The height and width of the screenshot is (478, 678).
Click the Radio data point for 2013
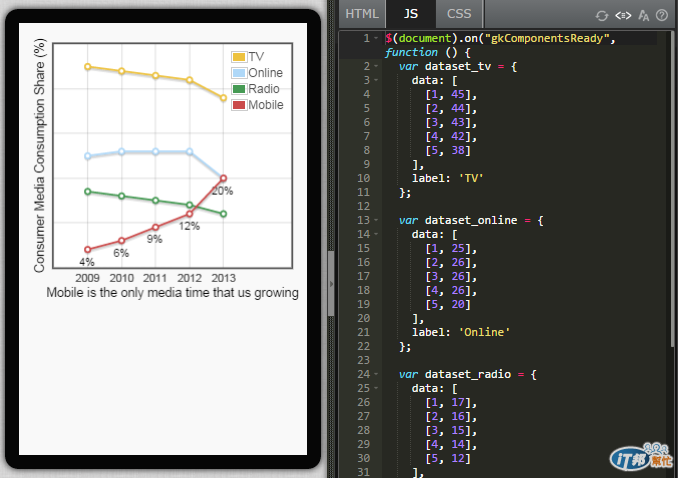(224, 214)
